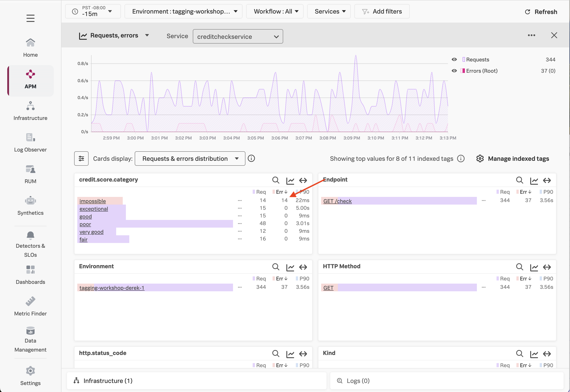The height and width of the screenshot is (392, 570).
Task: Expand Cards display distribution dropdown
Action: point(190,159)
